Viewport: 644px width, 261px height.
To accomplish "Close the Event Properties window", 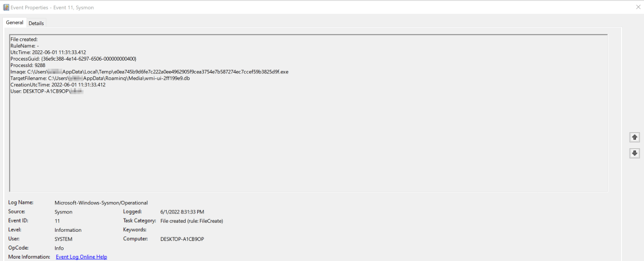I will click(638, 7).
